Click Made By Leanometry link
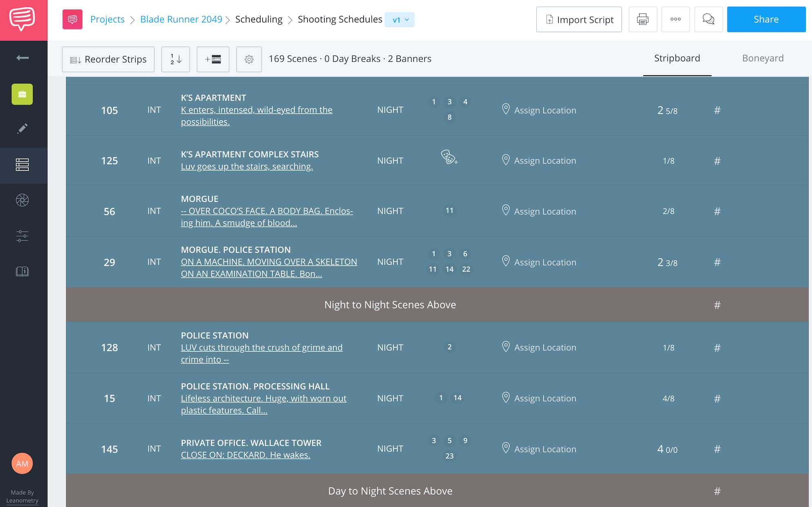 (22, 496)
